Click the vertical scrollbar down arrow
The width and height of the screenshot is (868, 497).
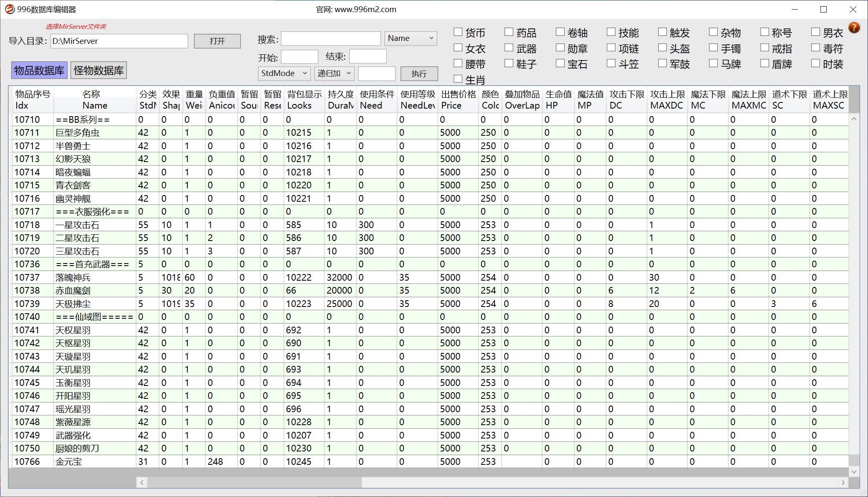(854, 472)
